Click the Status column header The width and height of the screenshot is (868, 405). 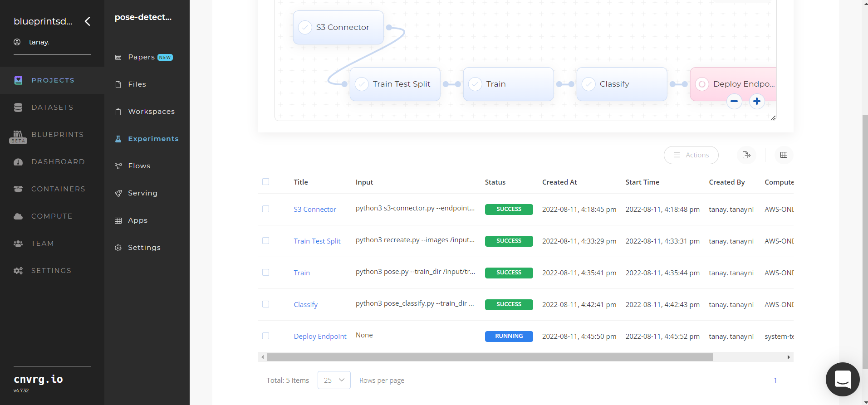click(x=495, y=182)
